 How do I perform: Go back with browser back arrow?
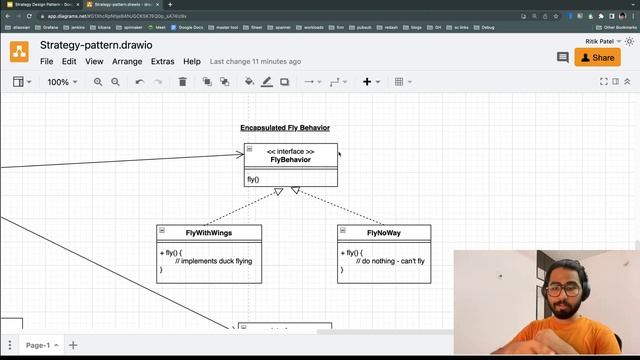point(8,16)
